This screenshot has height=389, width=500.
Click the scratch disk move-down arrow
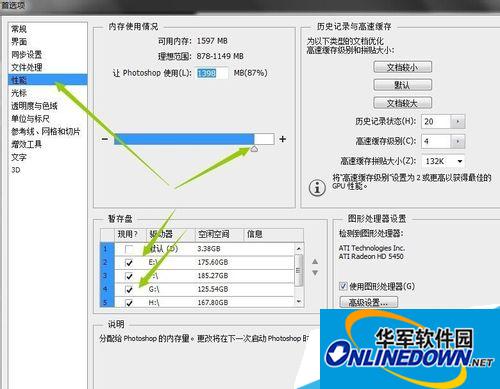click(315, 273)
